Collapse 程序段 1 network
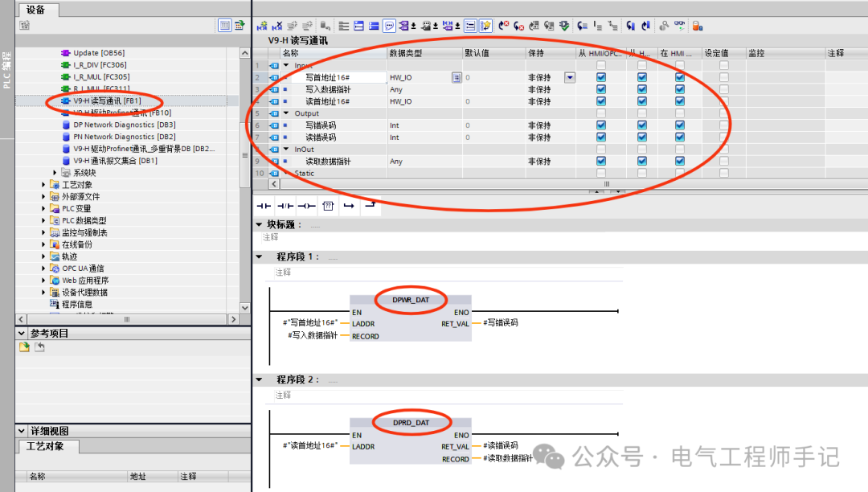The height and width of the screenshot is (492, 868). coord(259,256)
